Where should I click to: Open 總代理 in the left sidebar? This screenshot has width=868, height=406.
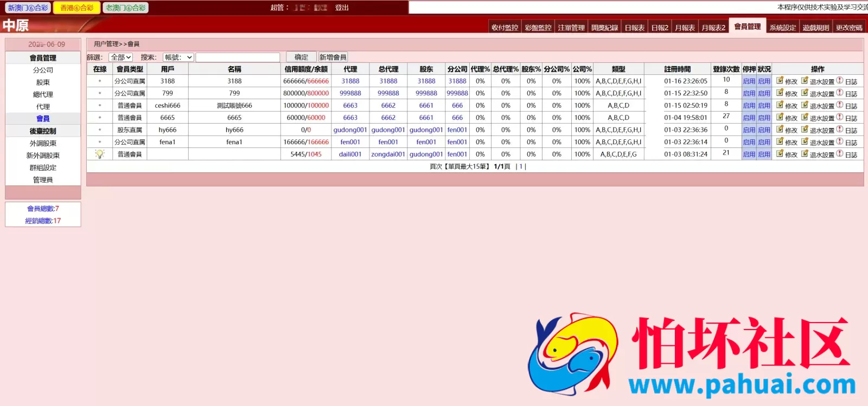click(43, 94)
